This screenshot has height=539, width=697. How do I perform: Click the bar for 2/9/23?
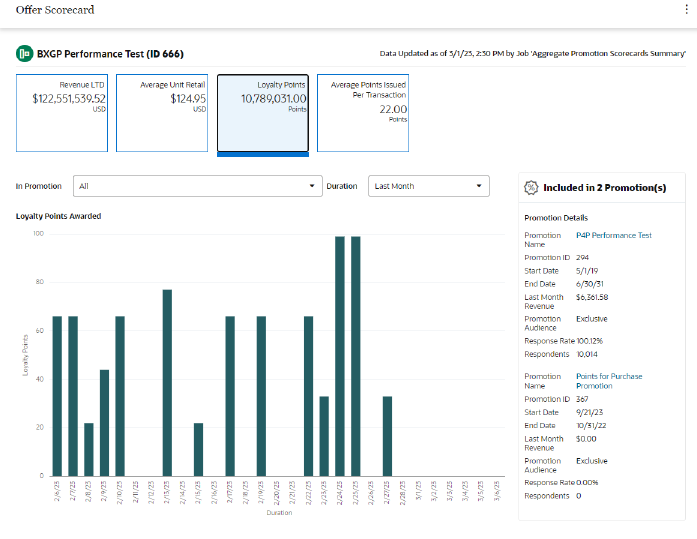click(104, 423)
